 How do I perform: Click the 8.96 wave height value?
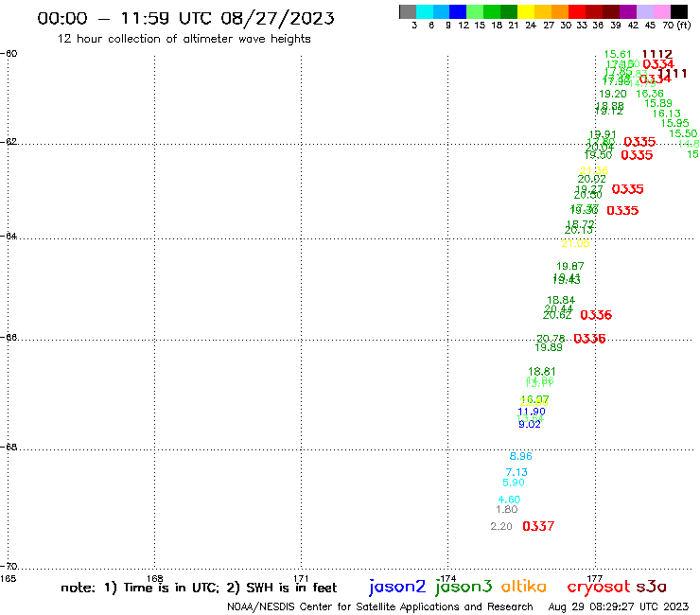click(x=520, y=456)
